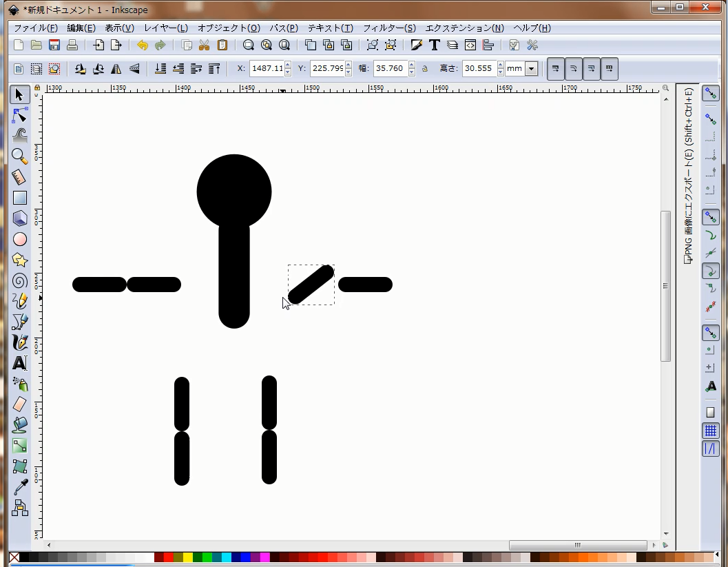Increase the X position spinner value
The image size is (728, 567).
point(288,65)
